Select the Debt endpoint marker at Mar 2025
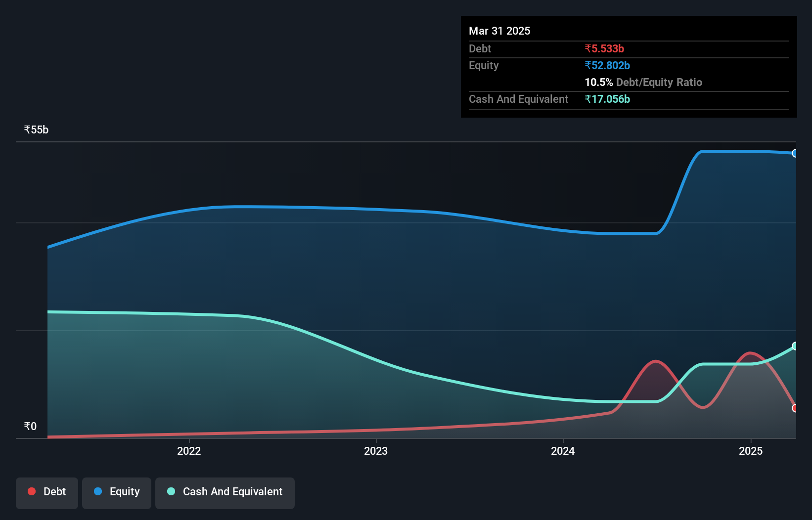Screen dimensions: 812x520 (795, 408)
